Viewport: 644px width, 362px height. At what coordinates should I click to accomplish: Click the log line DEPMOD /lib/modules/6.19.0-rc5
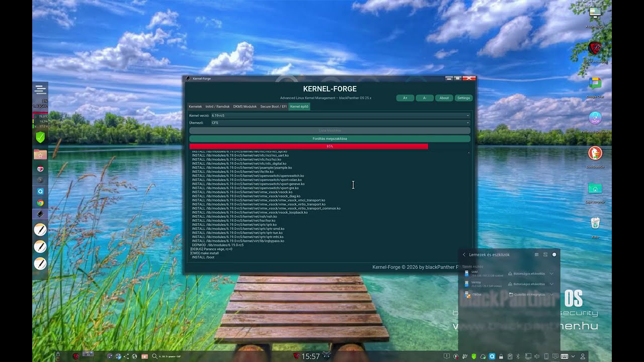[218, 245]
